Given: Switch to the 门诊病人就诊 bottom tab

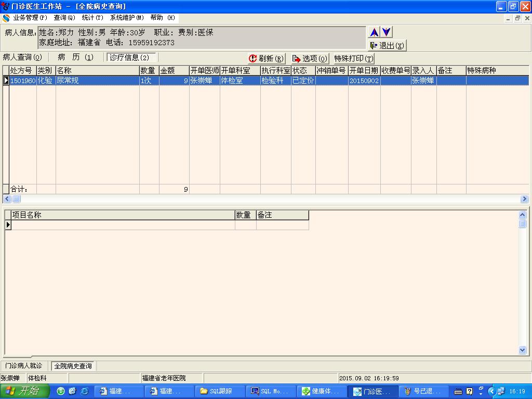Looking at the screenshot, I should tap(24, 366).
